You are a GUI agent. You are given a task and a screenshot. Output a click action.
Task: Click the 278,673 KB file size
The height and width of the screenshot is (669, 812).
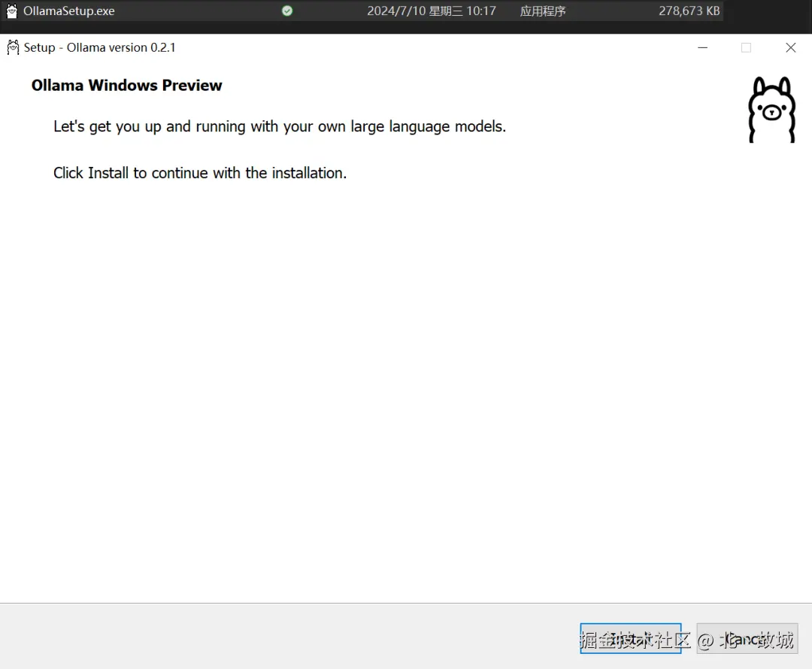(x=689, y=11)
